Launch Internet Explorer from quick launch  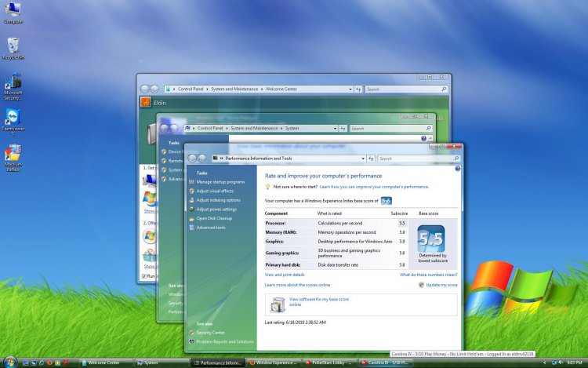click(x=42, y=363)
